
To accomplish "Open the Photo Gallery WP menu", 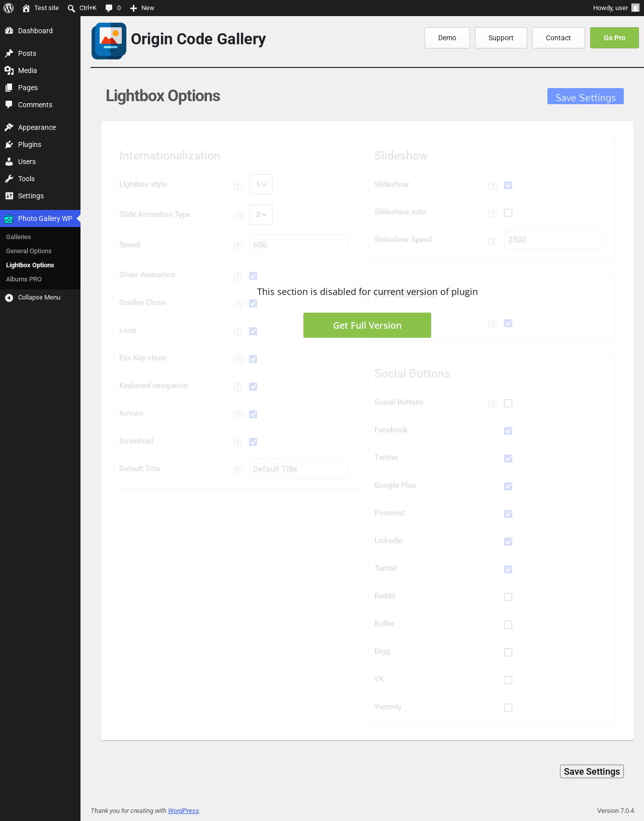I will pyautogui.click(x=40, y=218).
